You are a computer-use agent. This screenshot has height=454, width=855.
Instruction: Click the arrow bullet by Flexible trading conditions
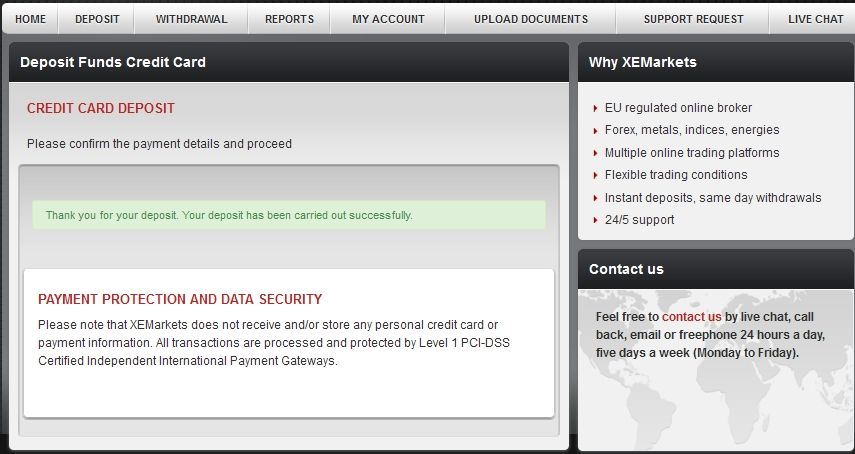point(595,175)
